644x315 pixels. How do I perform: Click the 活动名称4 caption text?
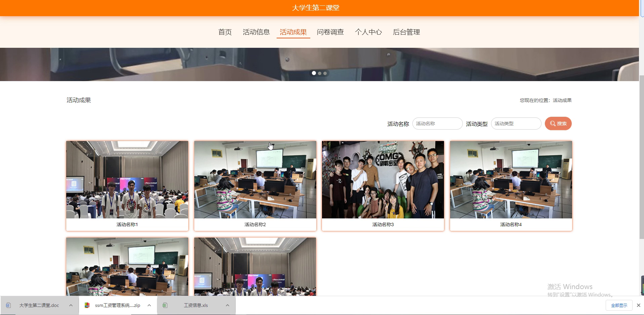point(511,224)
